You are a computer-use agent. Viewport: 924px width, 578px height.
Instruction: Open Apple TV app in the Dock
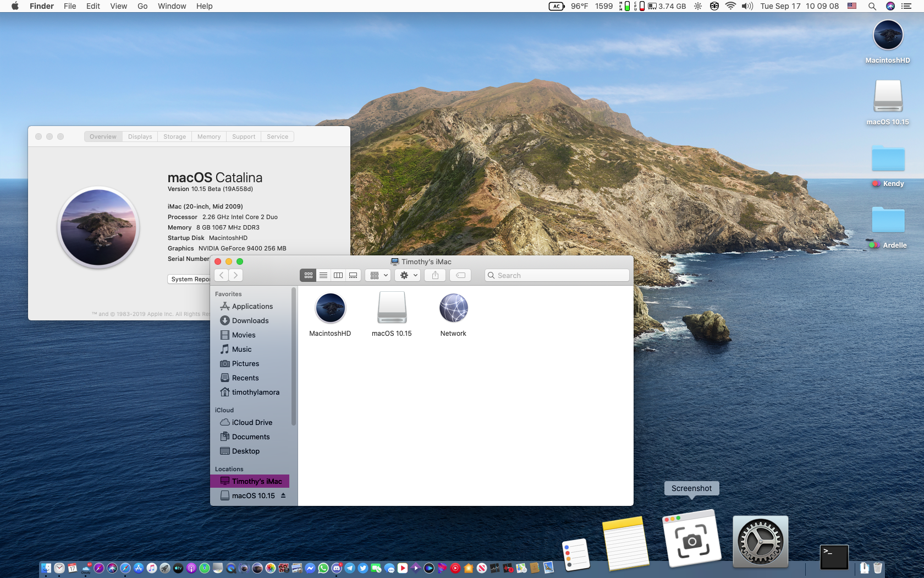pyautogui.click(x=178, y=568)
